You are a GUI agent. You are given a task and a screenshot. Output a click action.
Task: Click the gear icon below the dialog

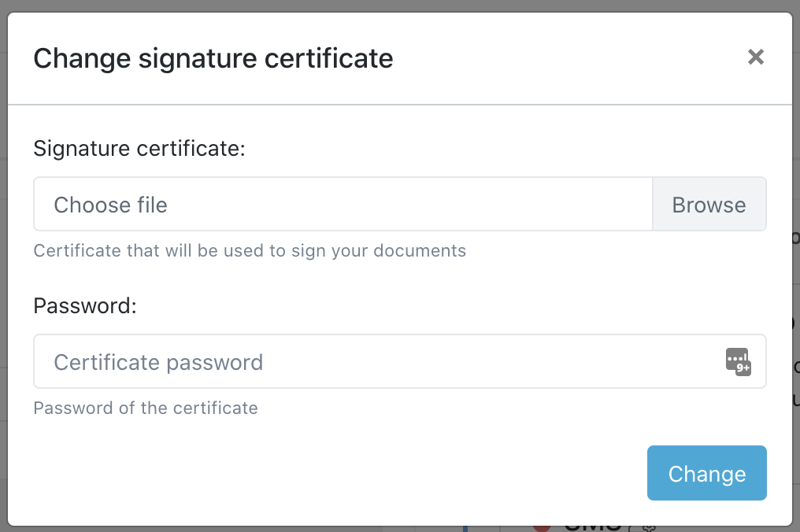pos(650,529)
